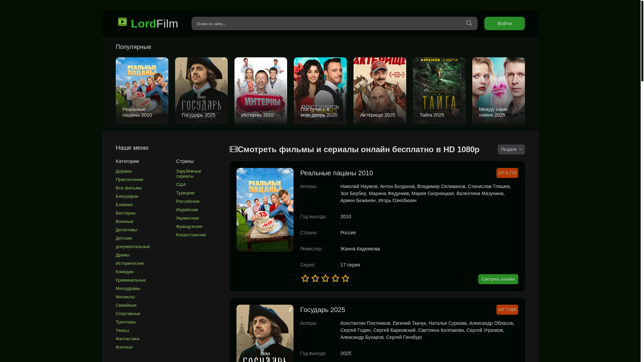Select the Военные category link
This screenshot has width=644, height=362.
click(124, 222)
